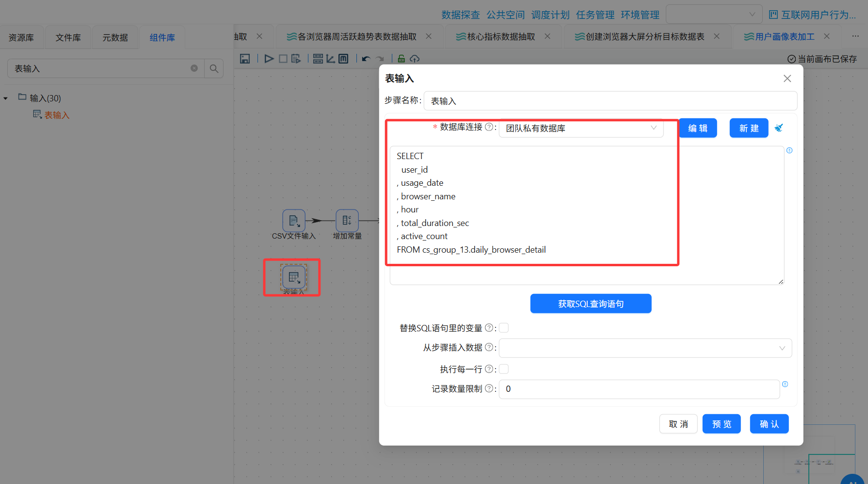868x484 pixels.
Task: Click the clean-up brush icon beside 新建
Action: point(779,128)
